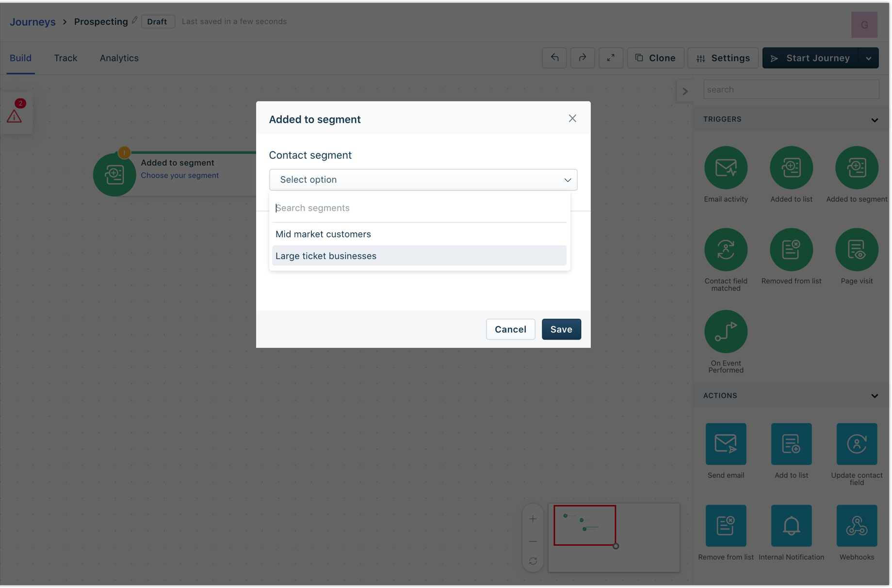Viewport: 892px width, 588px height.
Task: Collapse the Actions section
Action: [874, 396]
